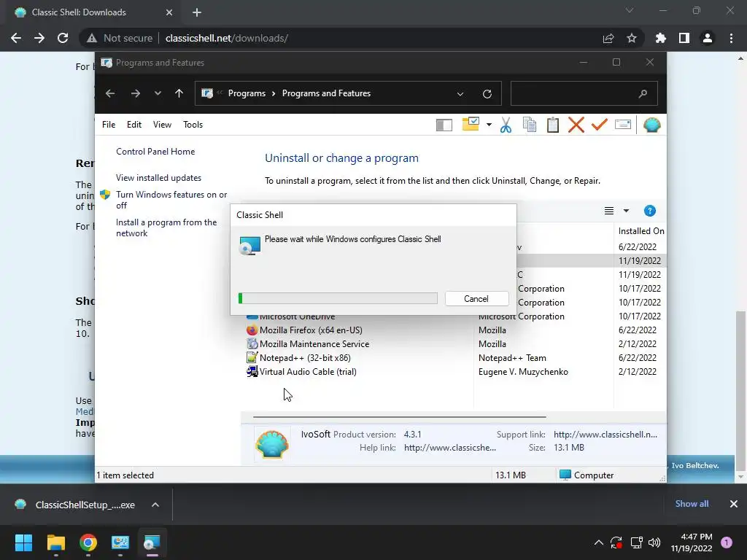Click the Explorer search box

[x=584, y=93]
